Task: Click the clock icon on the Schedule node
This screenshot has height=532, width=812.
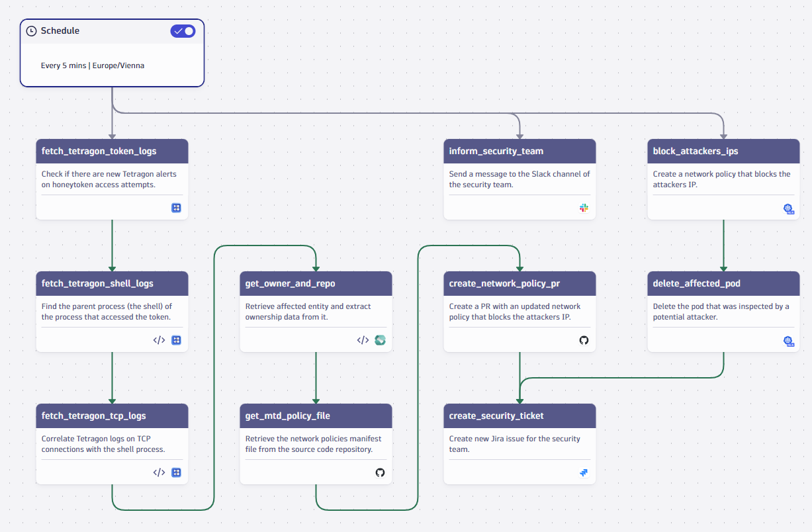Action: (31, 30)
